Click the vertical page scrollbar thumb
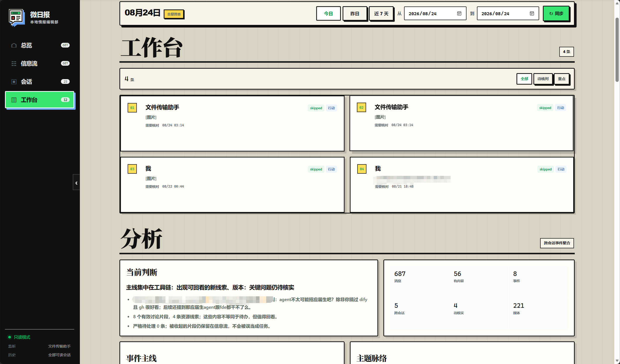620x364 pixels. [x=617, y=50]
